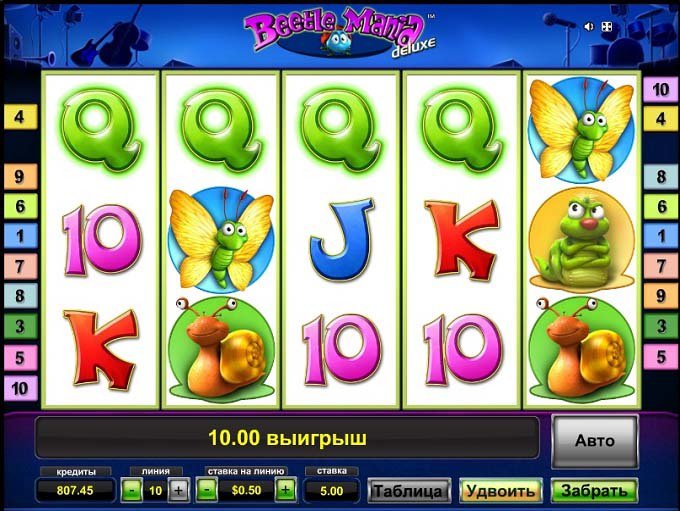
Task: Select payline 4 marker on the left side
Action: click(20, 117)
